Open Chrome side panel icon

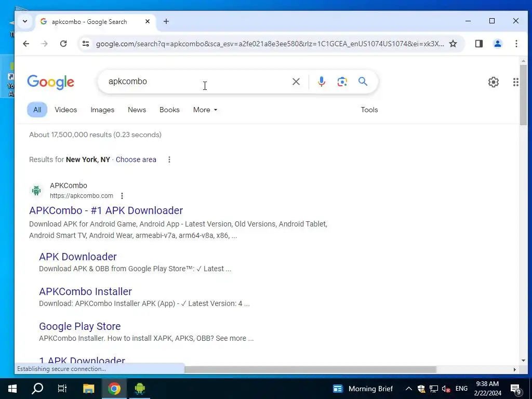(478, 44)
